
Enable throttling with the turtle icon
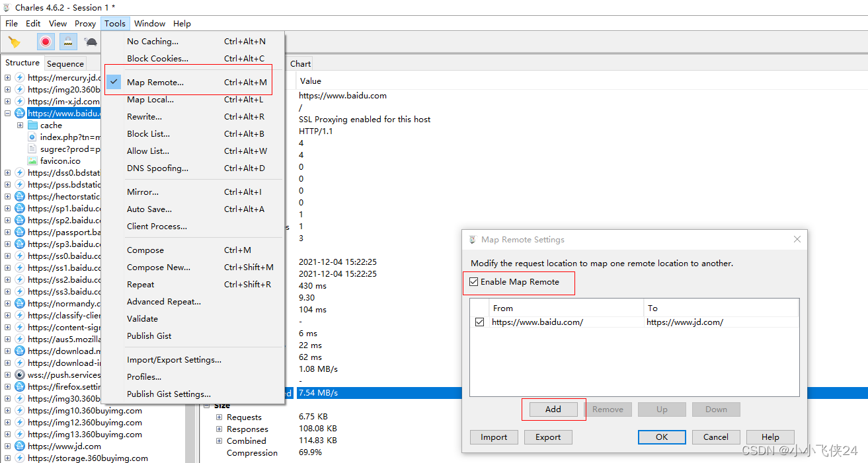click(91, 42)
